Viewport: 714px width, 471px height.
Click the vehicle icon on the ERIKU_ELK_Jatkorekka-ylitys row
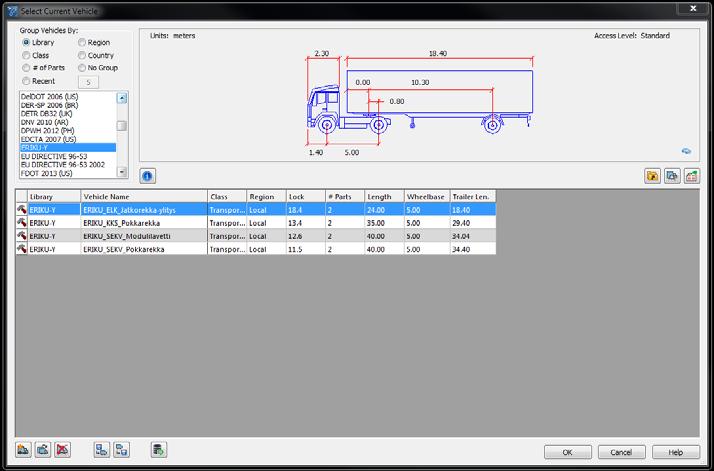point(21,210)
